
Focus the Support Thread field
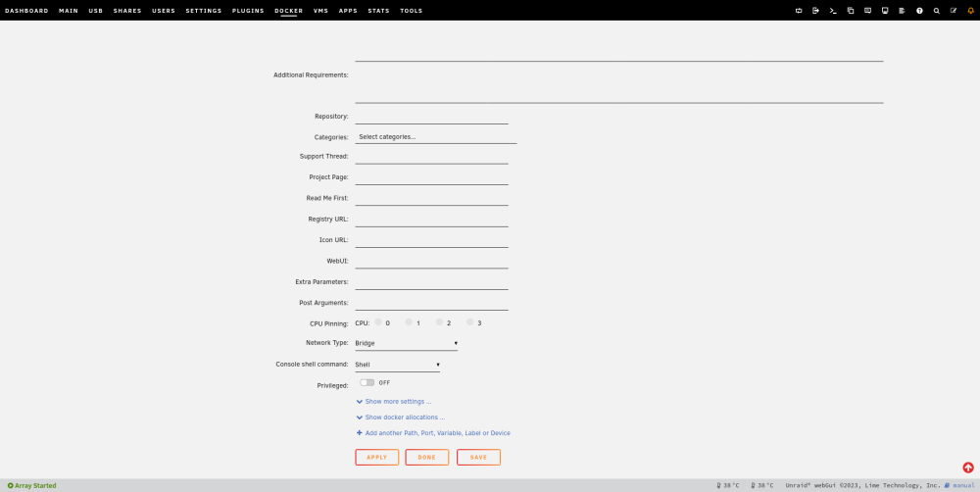pyautogui.click(x=431, y=157)
